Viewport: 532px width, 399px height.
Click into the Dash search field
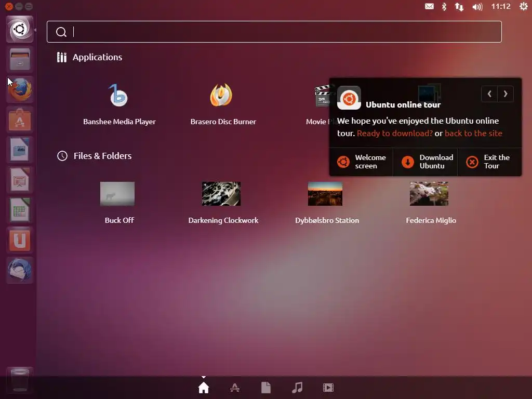[x=274, y=32]
